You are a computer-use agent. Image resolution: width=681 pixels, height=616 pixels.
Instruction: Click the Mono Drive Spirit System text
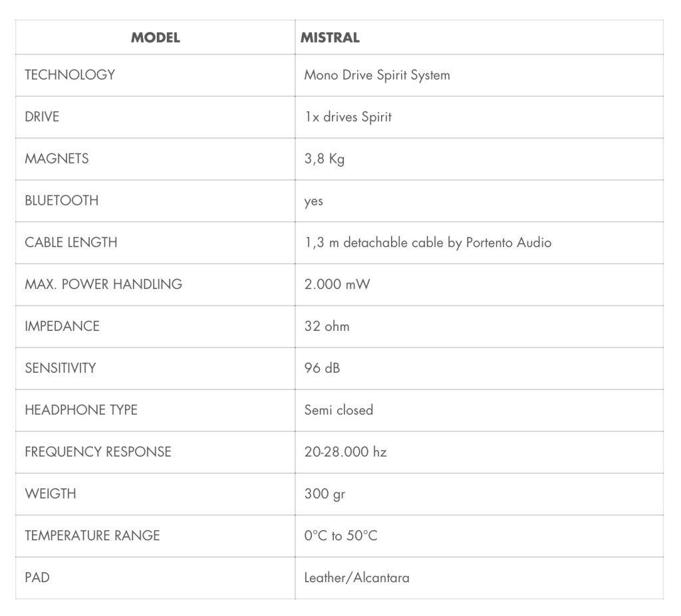[x=377, y=75]
